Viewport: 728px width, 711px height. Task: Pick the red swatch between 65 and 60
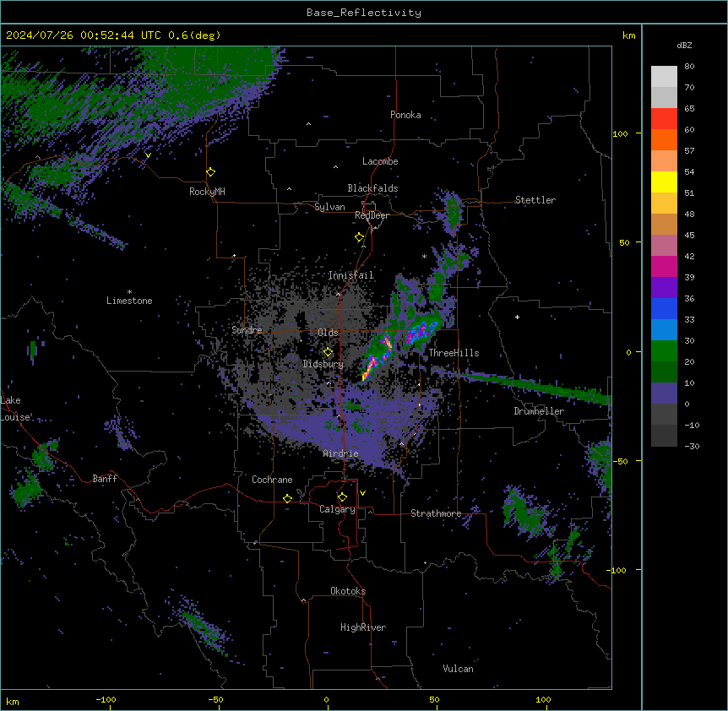(664, 118)
